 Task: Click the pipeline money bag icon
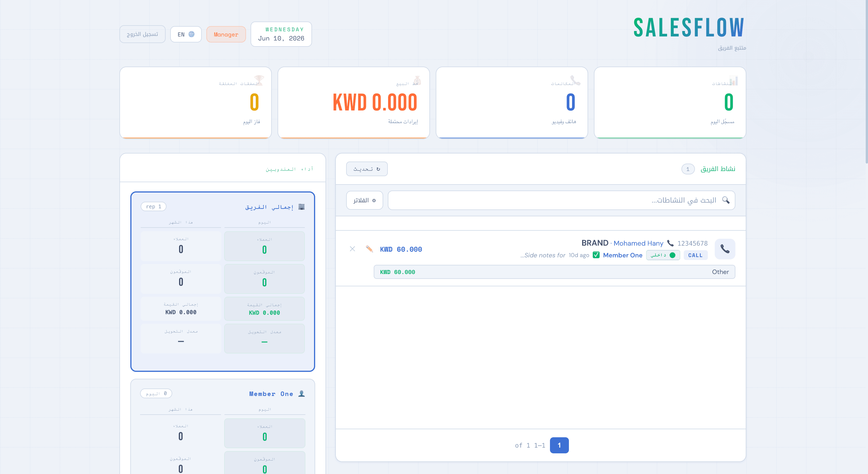(417, 80)
